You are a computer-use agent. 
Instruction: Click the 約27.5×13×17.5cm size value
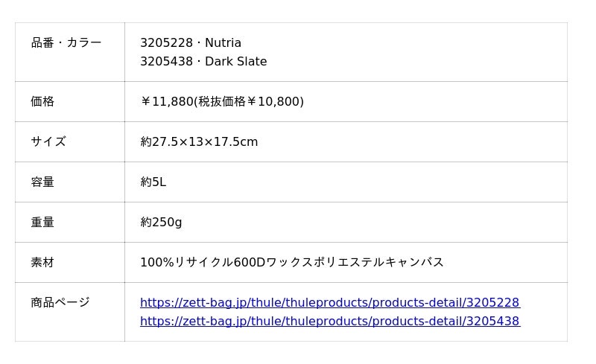coord(199,141)
